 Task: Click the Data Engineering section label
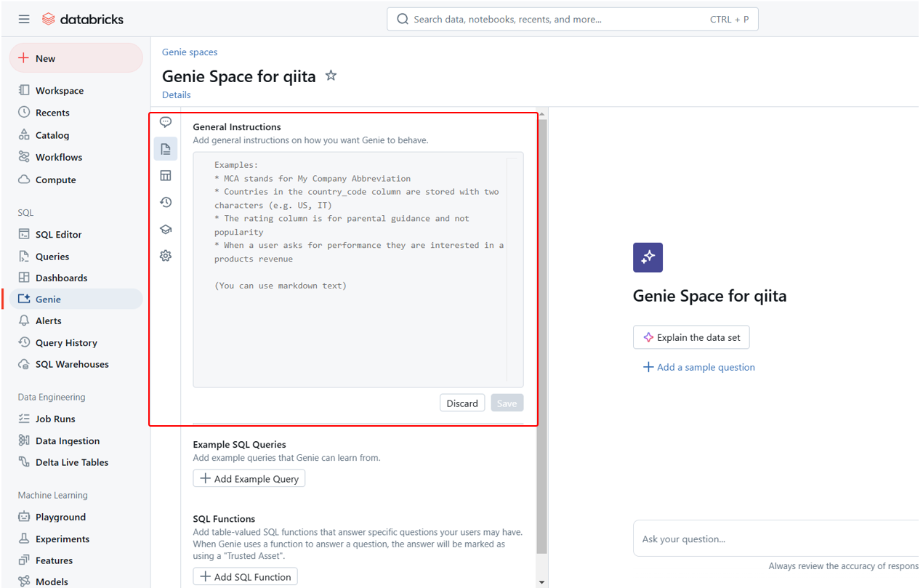point(52,398)
